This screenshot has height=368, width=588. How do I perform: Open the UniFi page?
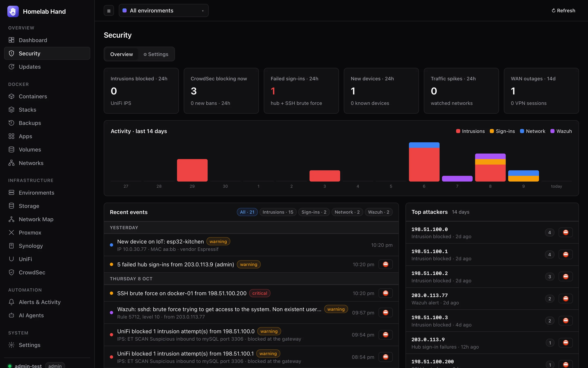[47, 259]
